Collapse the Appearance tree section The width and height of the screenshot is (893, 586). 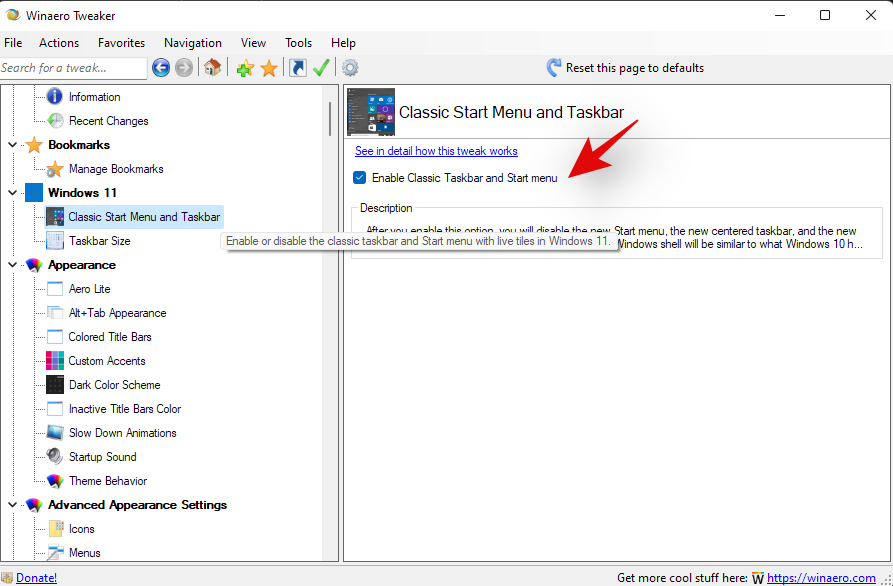click(13, 265)
